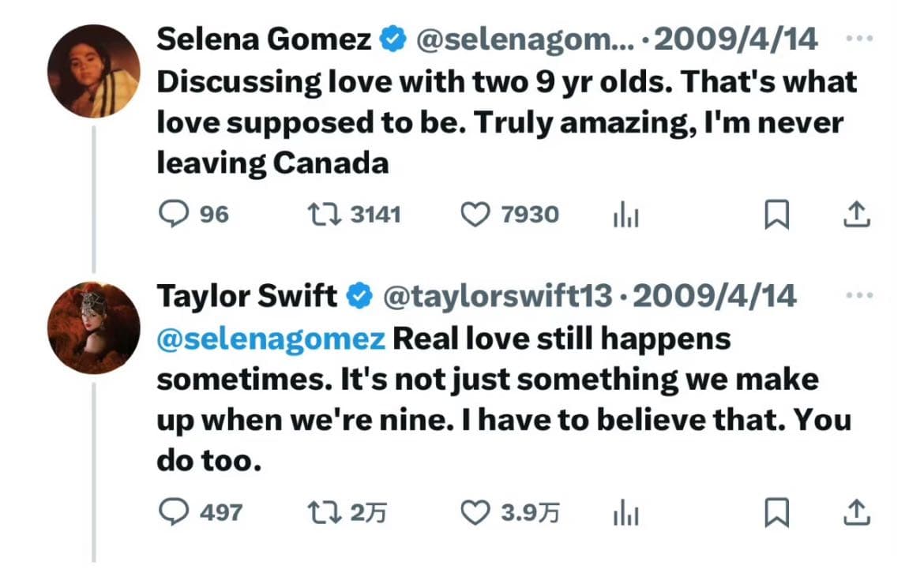
Task: Open the first tweet author's profile picture
Action: coord(94,71)
